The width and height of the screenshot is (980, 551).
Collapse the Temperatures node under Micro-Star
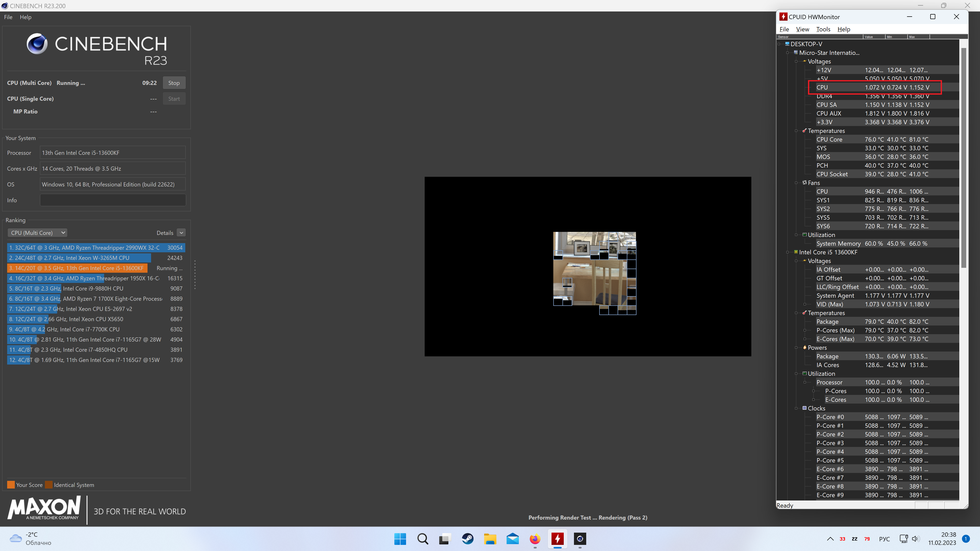[796, 131]
